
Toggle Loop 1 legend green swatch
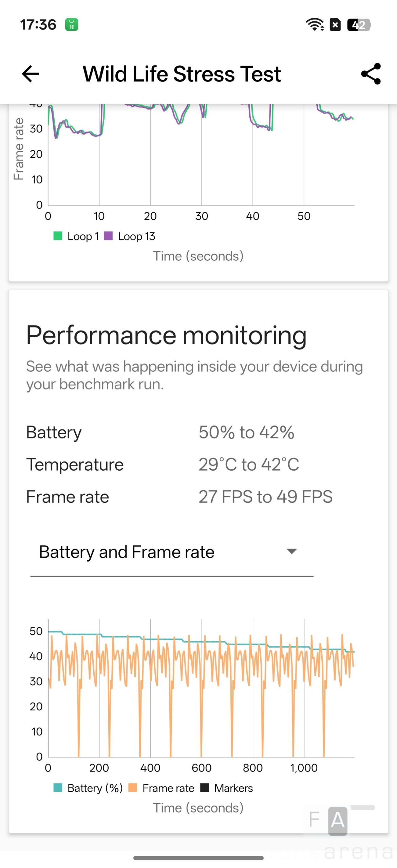pyautogui.click(x=58, y=236)
